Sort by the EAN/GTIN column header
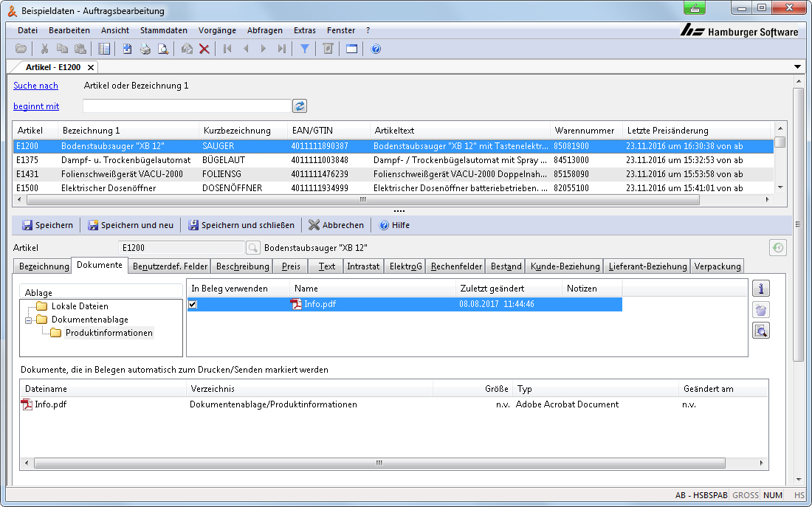Viewport: 812px width, 507px height. (x=328, y=131)
